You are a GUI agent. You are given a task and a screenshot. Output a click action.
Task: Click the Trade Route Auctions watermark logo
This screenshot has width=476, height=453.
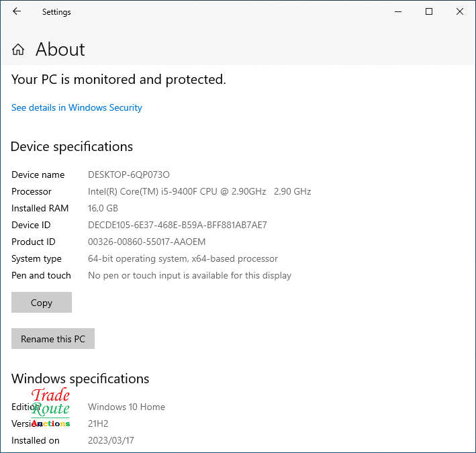pyautogui.click(x=50, y=407)
